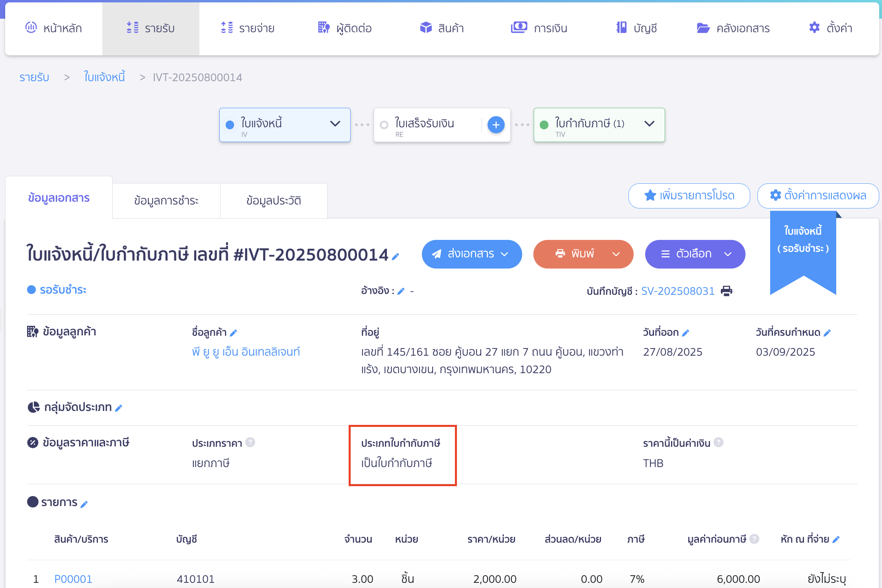Edit the วันที่ครบกำหนด due date pencil
Image resolution: width=882 pixels, height=588 pixels.
pos(827,333)
